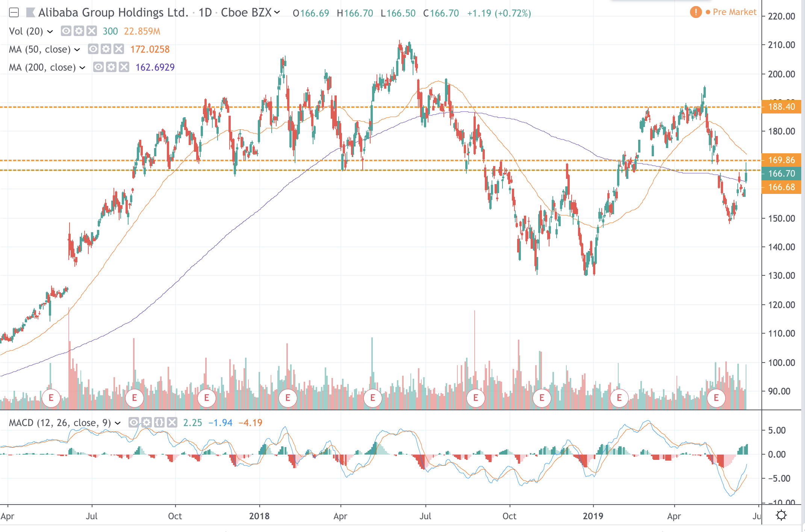Screen dimensions: 805x532
Task: Remove the MA (200, close) indicator
Action: pyautogui.click(x=124, y=67)
